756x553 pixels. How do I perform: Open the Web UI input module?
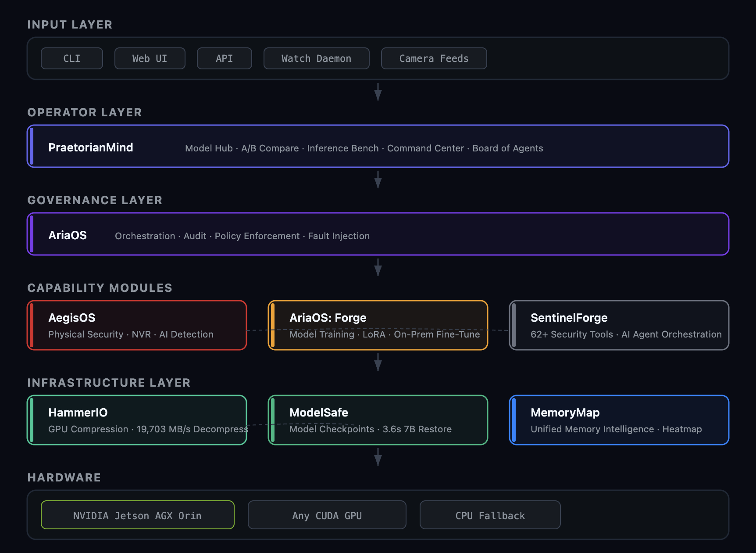point(150,58)
